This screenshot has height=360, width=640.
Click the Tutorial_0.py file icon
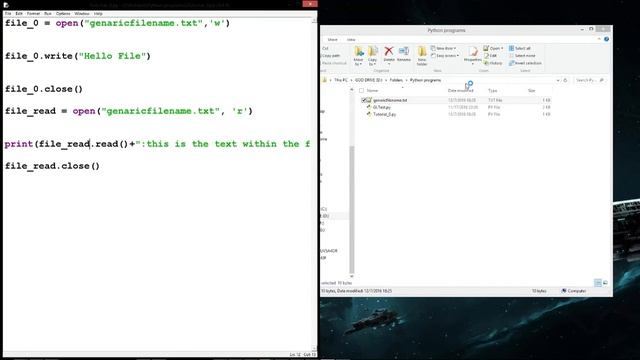pos(369,114)
